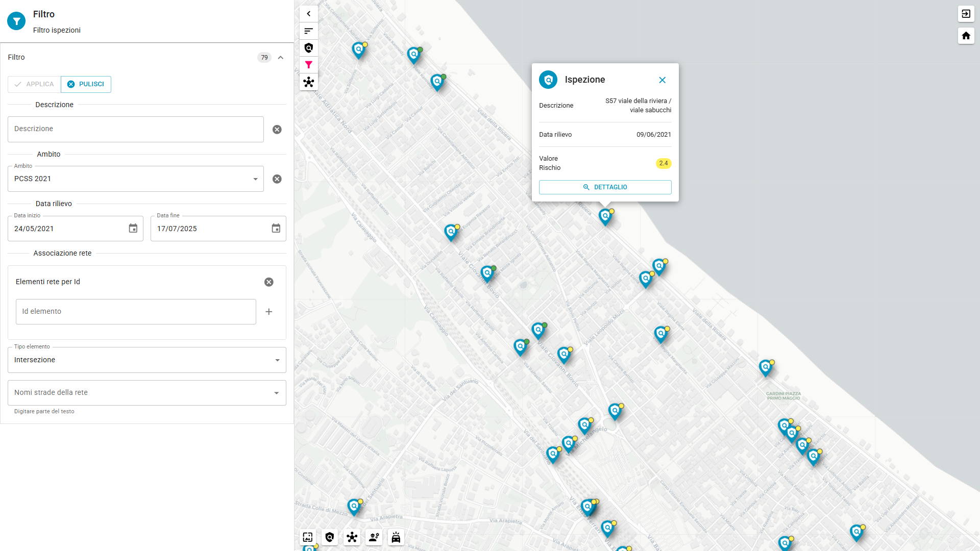Click the network nodes icon in top toolbar
Screen dimensions: 980x551
pos(308,82)
